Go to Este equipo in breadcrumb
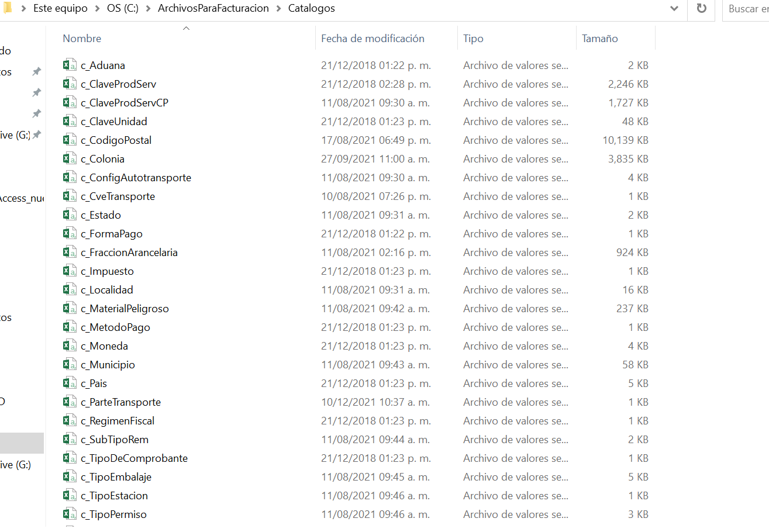This screenshot has height=532, width=769. tap(60, 9)
